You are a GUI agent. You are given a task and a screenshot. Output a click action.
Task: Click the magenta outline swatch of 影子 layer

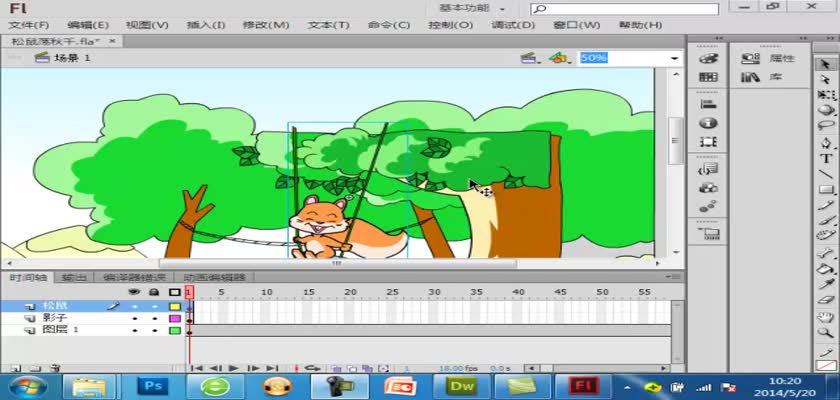[175, 319]
